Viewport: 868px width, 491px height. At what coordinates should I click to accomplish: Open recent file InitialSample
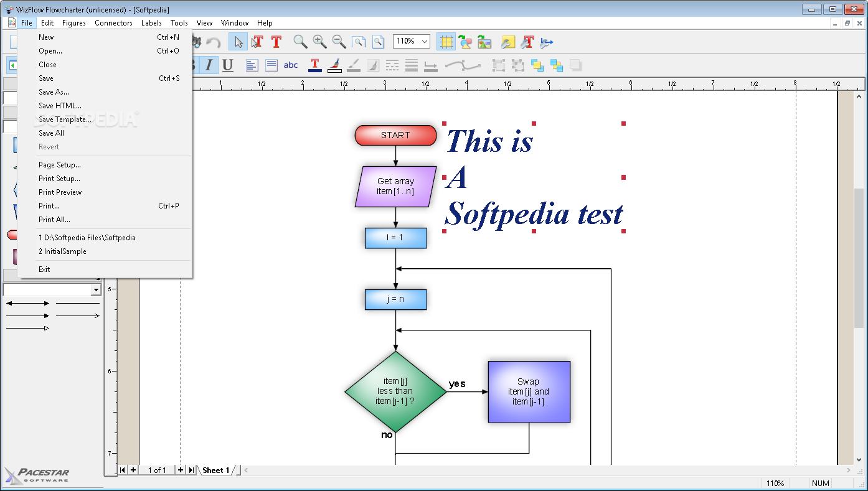tap(105, 251)
